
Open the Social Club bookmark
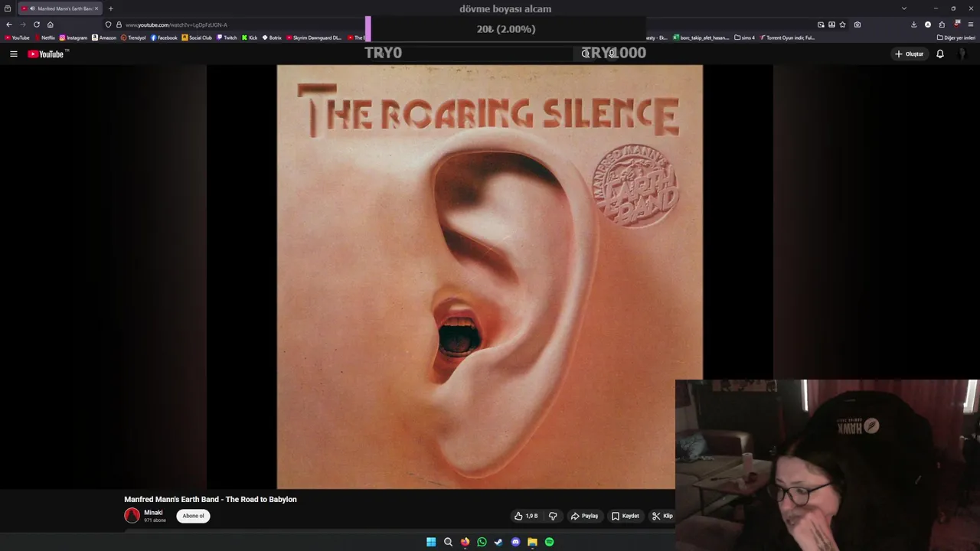click(x=197, y=37)
